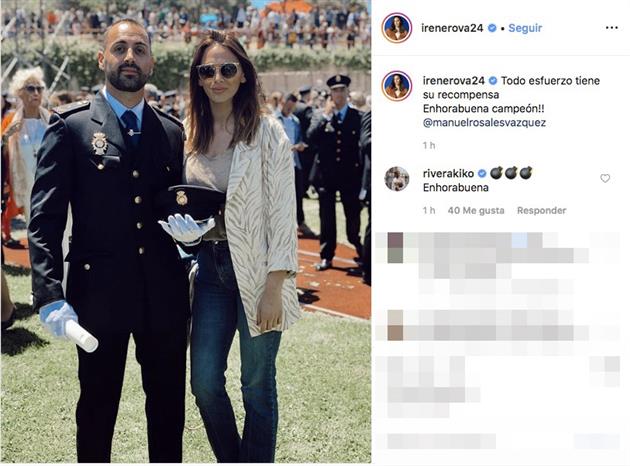Like riverakiko's comment with the heart icon
The height and width of the screenshot is (466, 630).
pyautogui.click(x=605, y=178)
